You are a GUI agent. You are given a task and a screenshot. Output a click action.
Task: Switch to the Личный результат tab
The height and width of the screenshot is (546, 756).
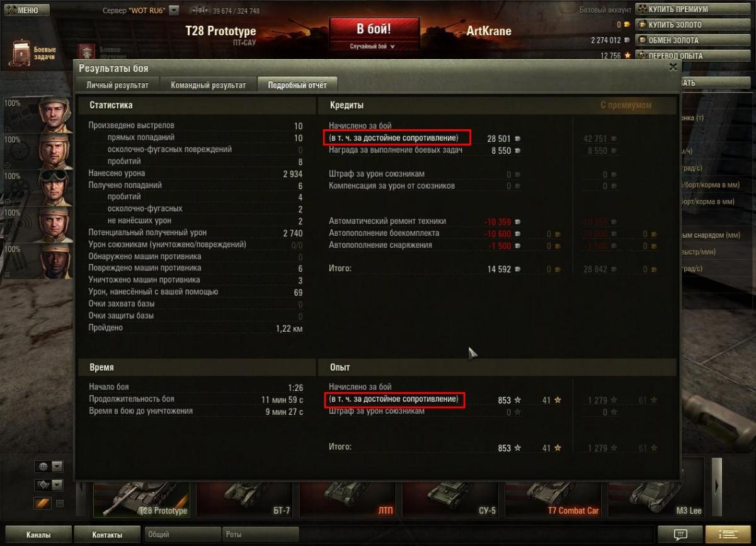[118, 85]
